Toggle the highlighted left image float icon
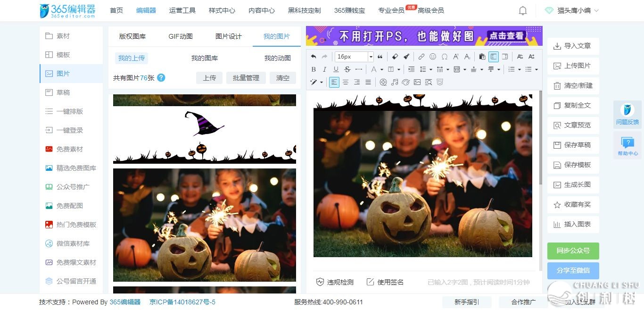This screenshot has width=644, height=310. pyautogui.click(x=494, y=57)
